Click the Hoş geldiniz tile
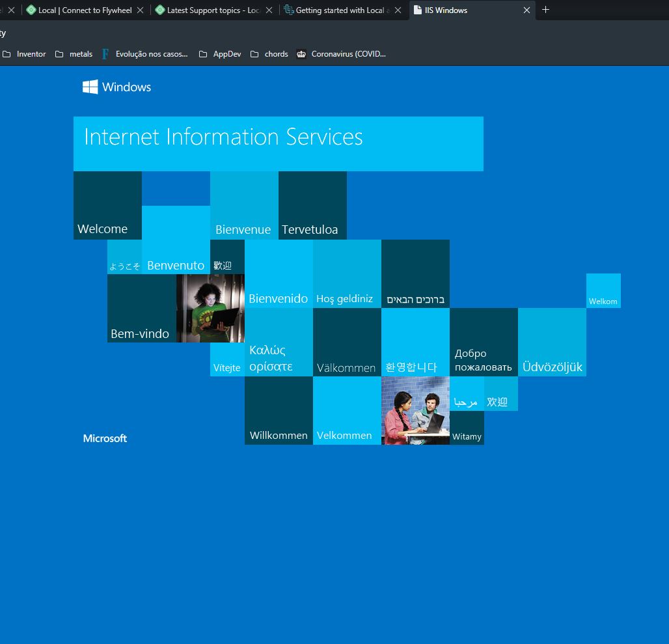 point(347,274)
